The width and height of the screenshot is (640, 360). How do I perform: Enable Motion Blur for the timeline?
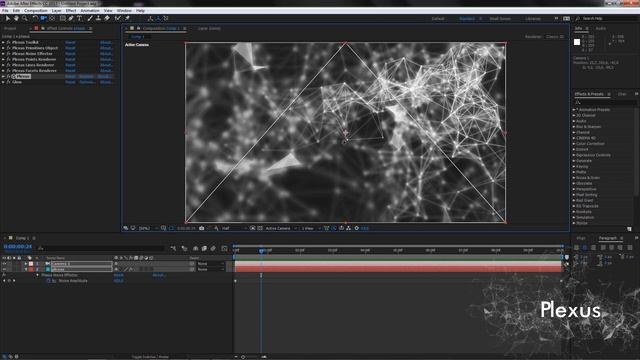pos(213,248)
